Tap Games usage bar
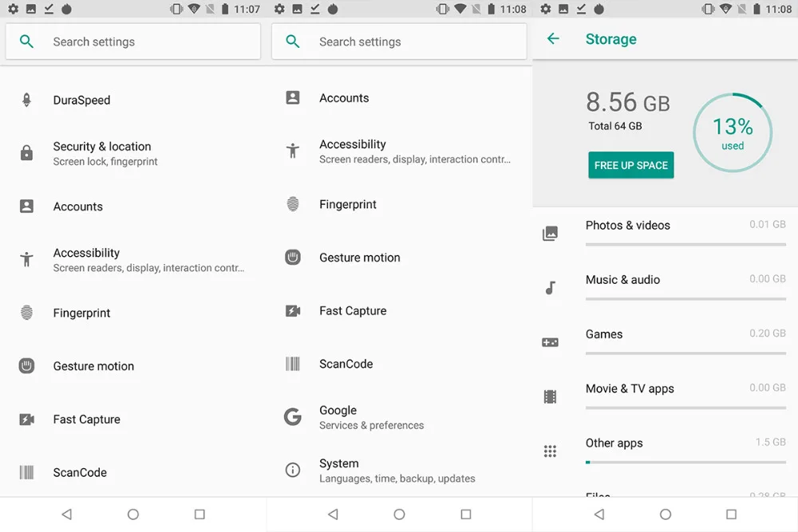Viewport: 798px width, 532px height. [685, 353]
